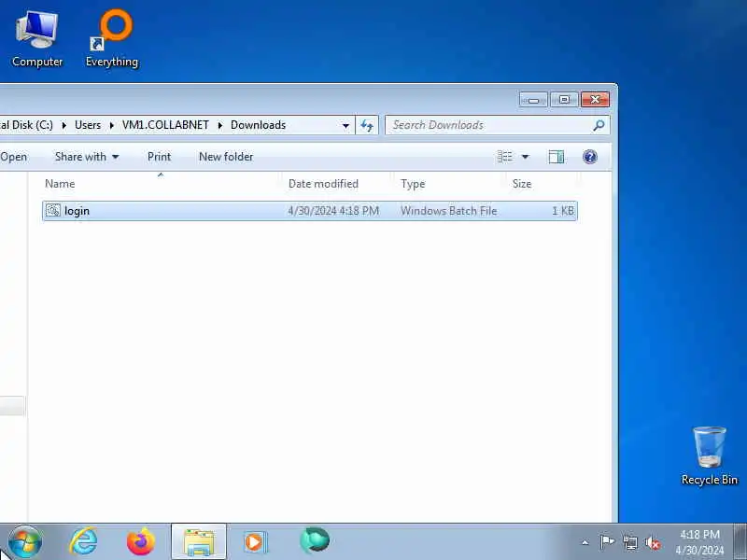The height and width of the screenshot is (560, 747).
Task: Maximize the Downloads Explorer window
Action: [564, 100]
